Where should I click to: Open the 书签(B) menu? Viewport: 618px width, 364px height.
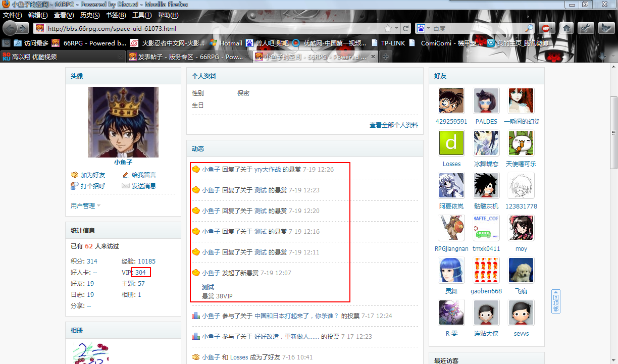click(x=116, y=15)
